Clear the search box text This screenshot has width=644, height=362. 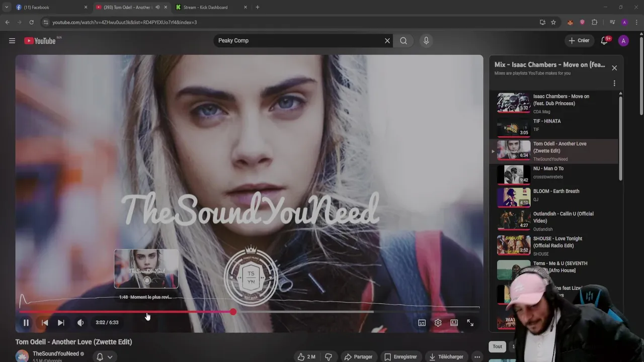(x=387, y=41)
